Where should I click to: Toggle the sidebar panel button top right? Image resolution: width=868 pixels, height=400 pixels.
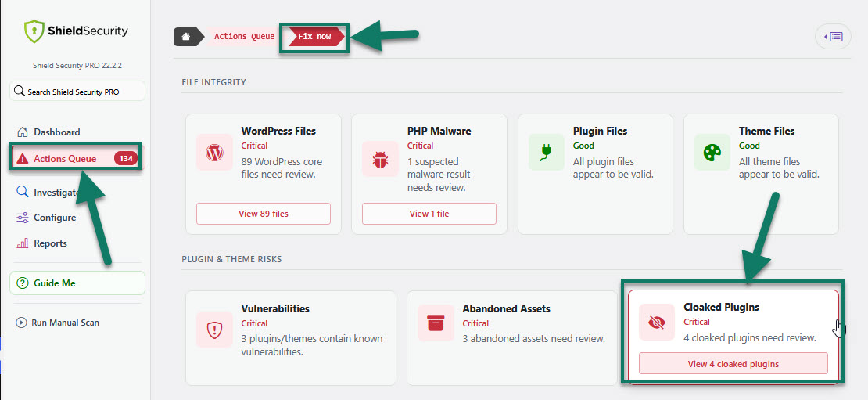(x=833, y=37)
